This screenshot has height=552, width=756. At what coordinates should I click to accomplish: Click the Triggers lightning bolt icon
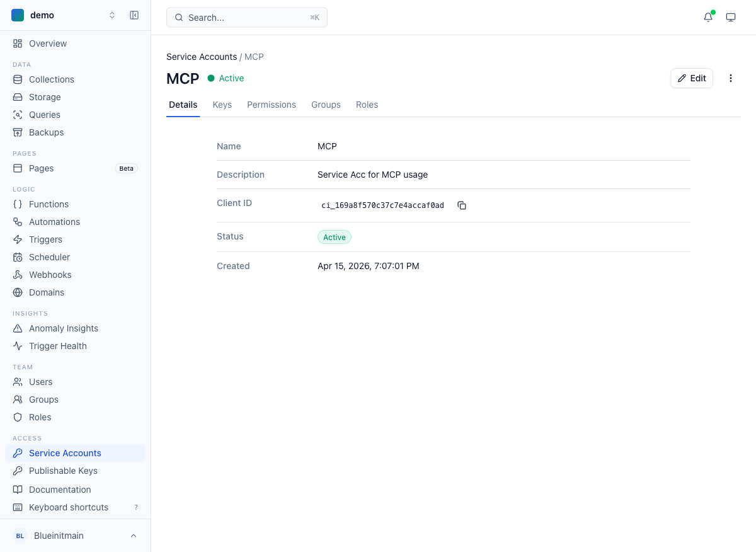click(18, 239)
